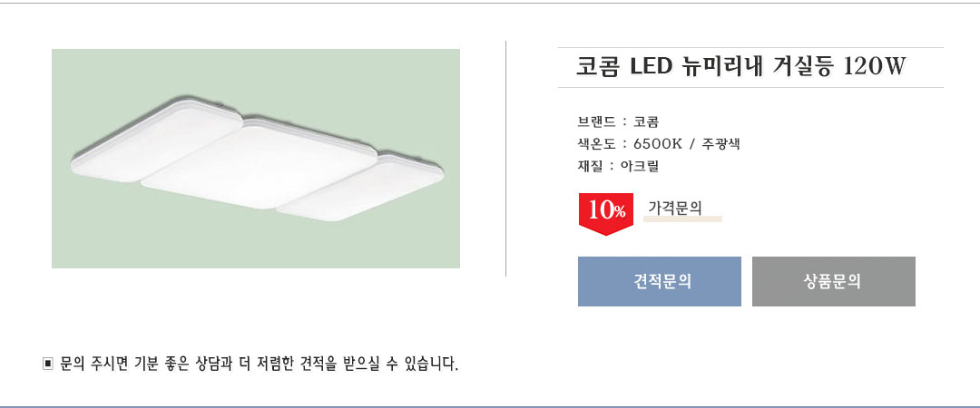Click the 주광색 daylight color text

[721, 144]
